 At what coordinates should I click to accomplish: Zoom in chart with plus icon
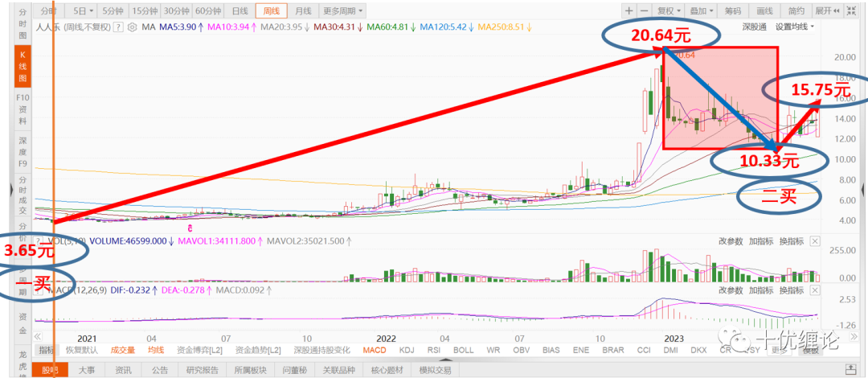(628, 10)
